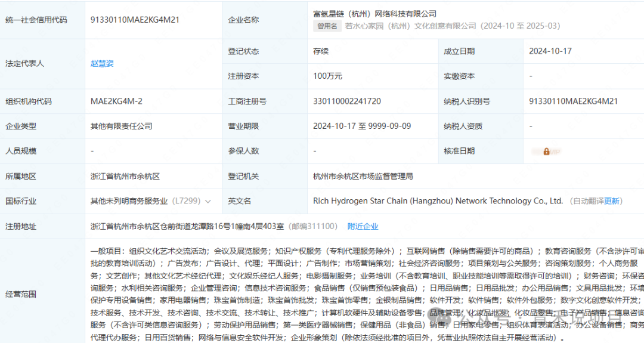Viewport: 644px width, 343px height.
Task: Click the 实缴资本 label
Action: [x=459, y=76]
